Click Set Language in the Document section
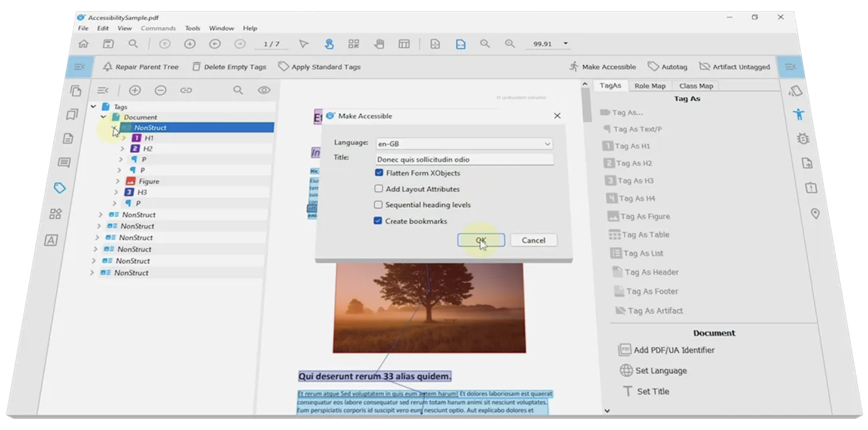868x430 pixels. (x=653, y=371)
